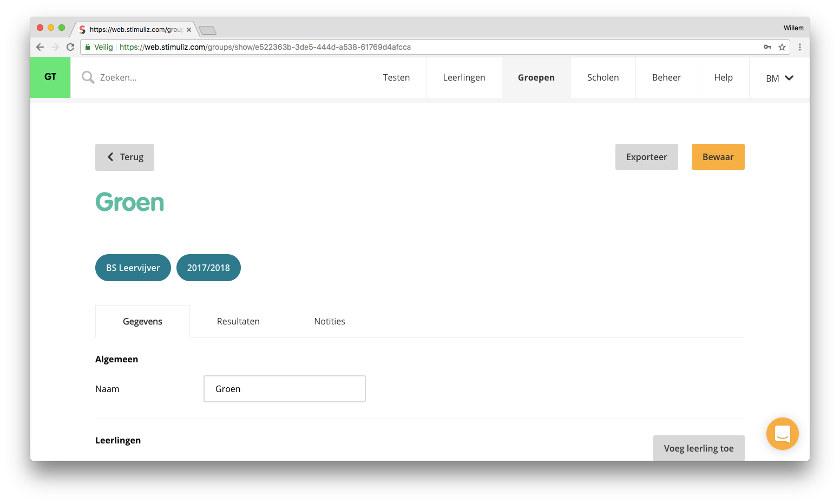840x504 pixels.
Task: Go to the Leerlingen navigation item
Action: tap(464, 78)
